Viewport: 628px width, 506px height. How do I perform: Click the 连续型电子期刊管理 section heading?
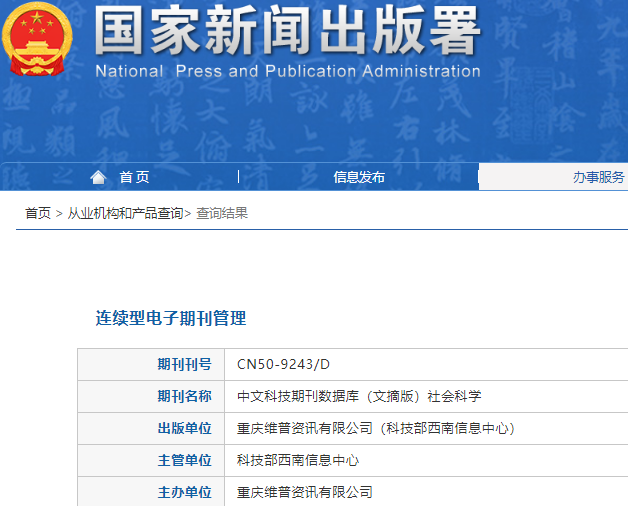tap(171, 318)
